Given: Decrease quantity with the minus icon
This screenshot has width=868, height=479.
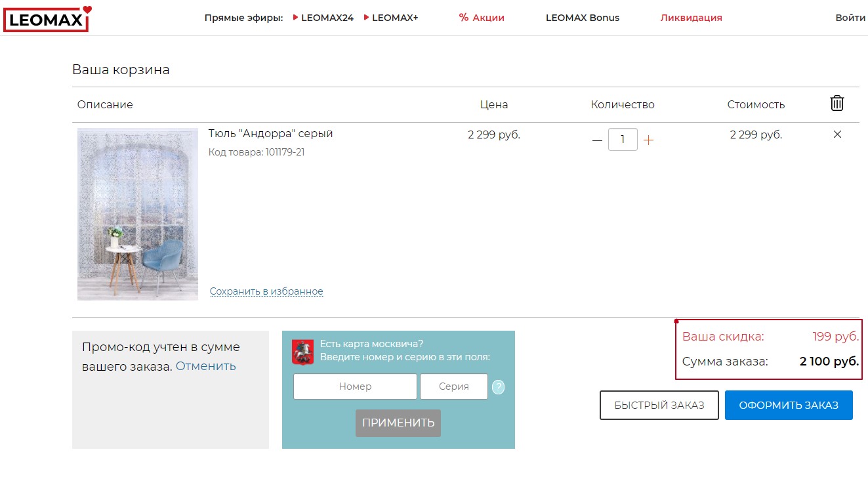Looking at the screenshot, I should click(x=596, y=140).
